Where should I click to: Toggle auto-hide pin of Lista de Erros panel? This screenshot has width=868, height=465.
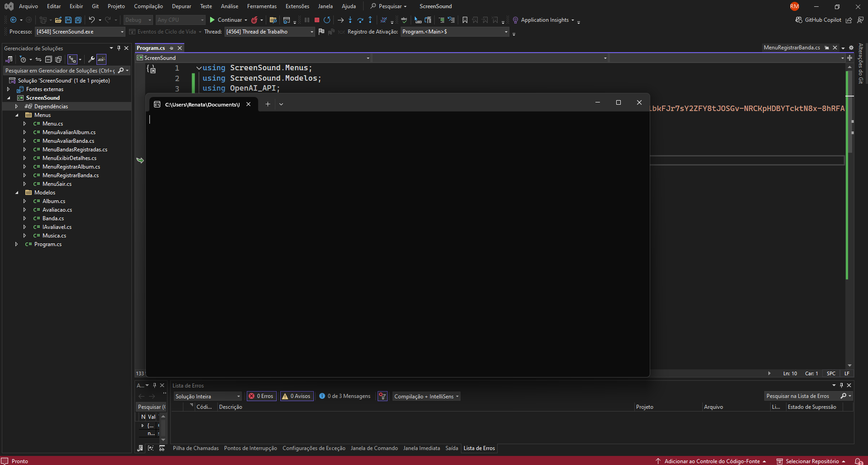pyautogui.click(x=842, y=385)
